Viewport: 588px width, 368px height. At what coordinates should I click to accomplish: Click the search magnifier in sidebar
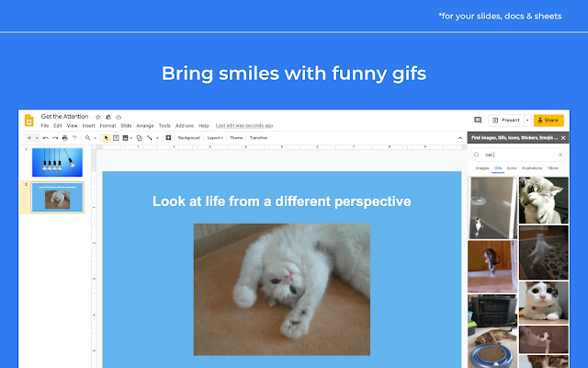coord(477,155)
